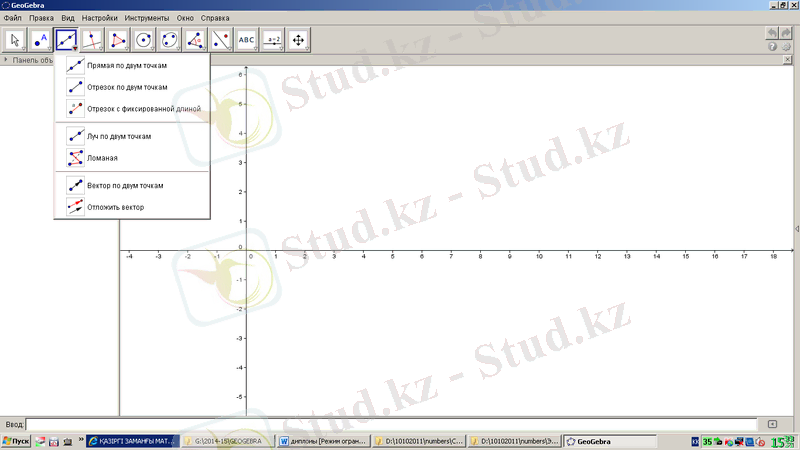
Task: Choose 'Ломаная' polyline tool
Action: click(132, 158)
